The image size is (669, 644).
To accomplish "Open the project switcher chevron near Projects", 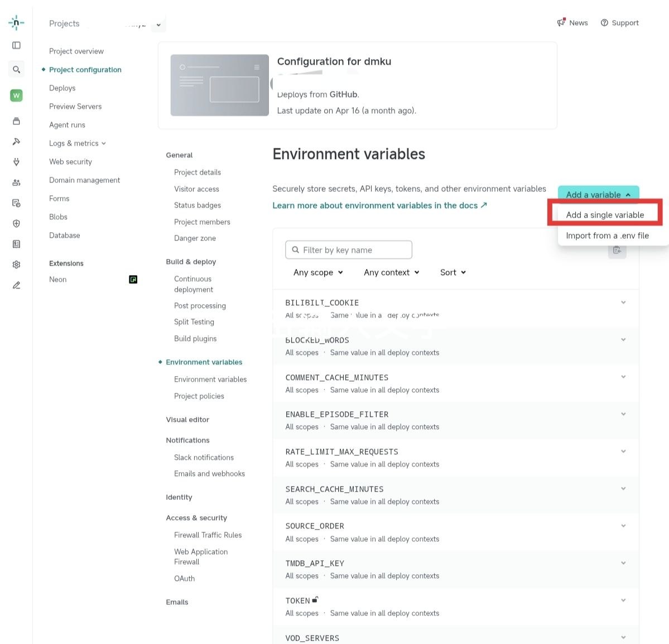I will point(158,25).
